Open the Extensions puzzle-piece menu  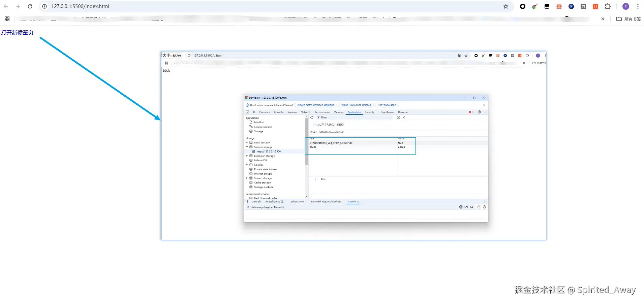pyautogui.click(x=608, y=6)
